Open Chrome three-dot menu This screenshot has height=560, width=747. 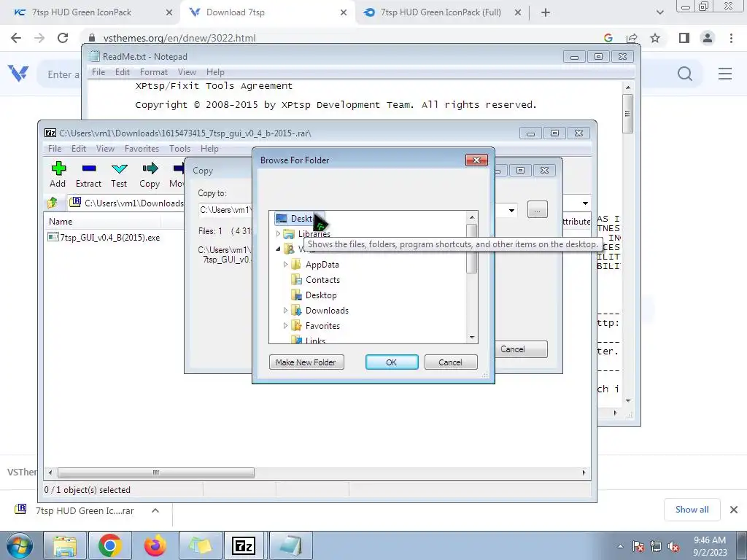731,38
